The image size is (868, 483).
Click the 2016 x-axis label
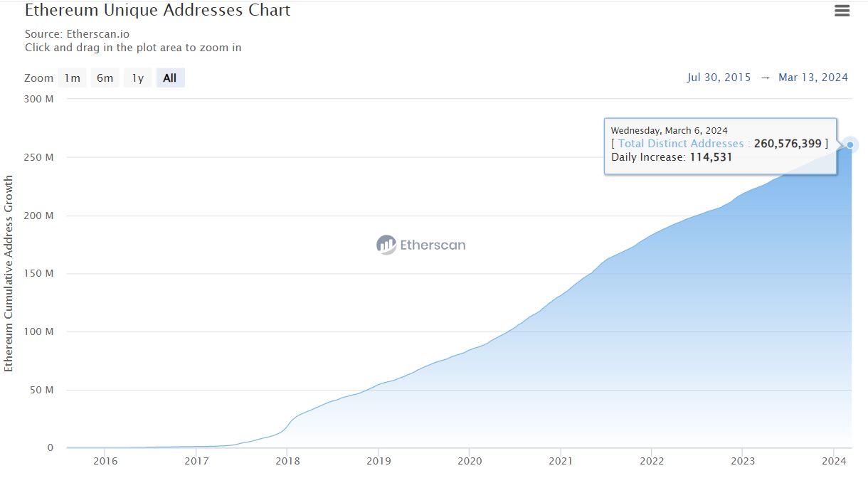pos(105,460)
